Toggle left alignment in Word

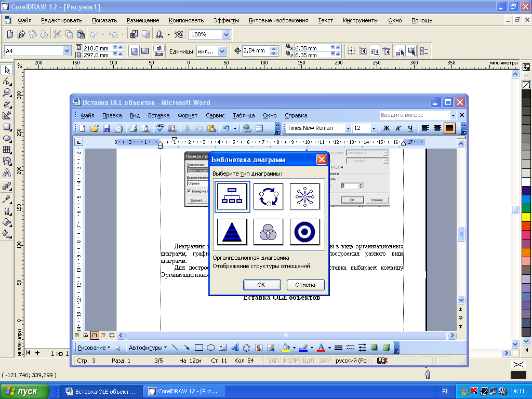pyautogui.click(x=425, y=128)
